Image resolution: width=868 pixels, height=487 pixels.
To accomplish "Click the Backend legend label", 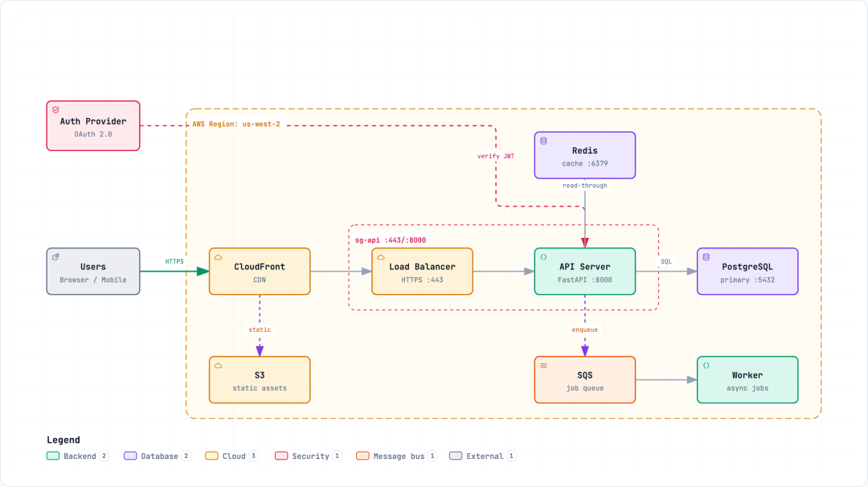I will (80, 456).
